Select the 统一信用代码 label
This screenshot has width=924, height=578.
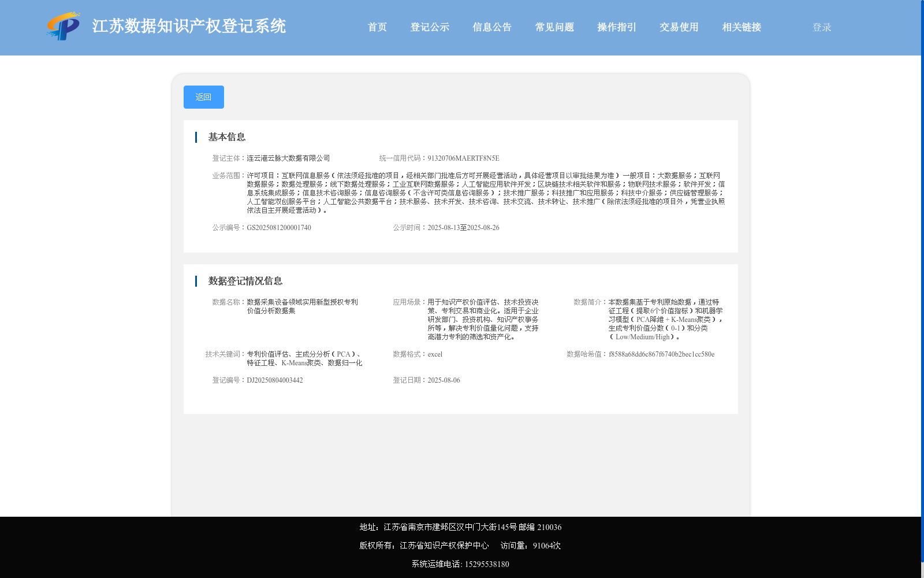(401, 158)
